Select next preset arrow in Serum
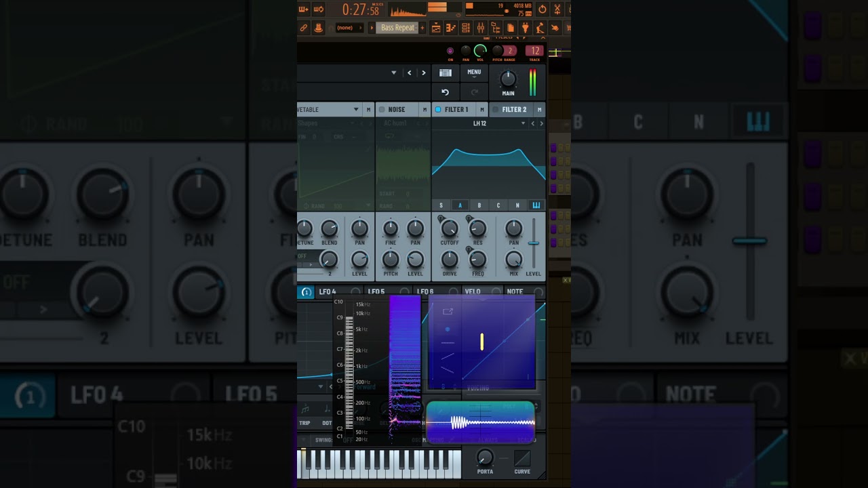 (424, 73)
